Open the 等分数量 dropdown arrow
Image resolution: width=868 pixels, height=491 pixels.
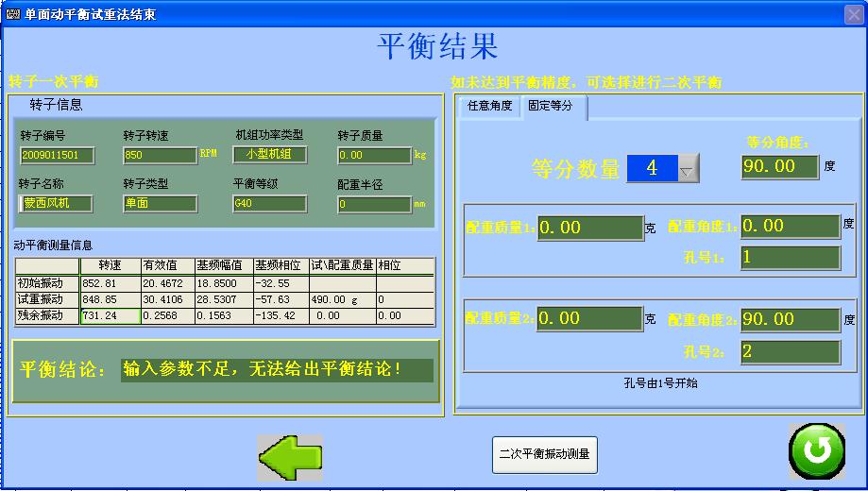coord(689,168)
